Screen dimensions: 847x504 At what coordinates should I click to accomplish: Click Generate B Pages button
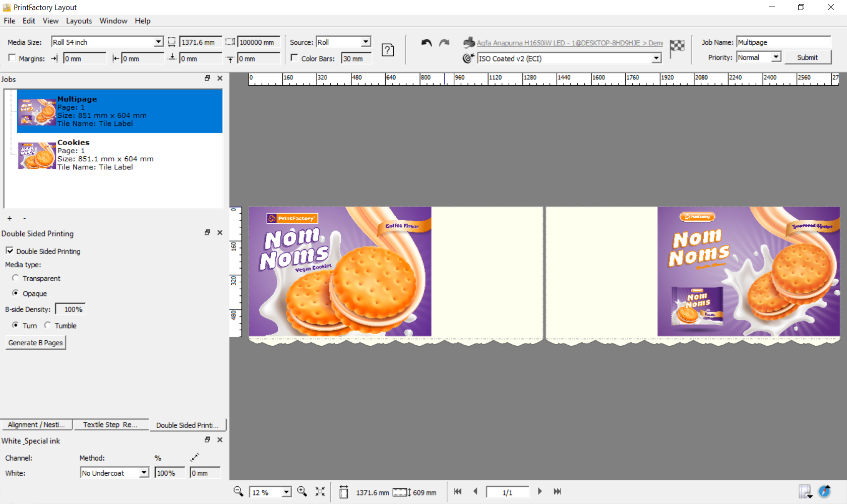pos(36,343)
